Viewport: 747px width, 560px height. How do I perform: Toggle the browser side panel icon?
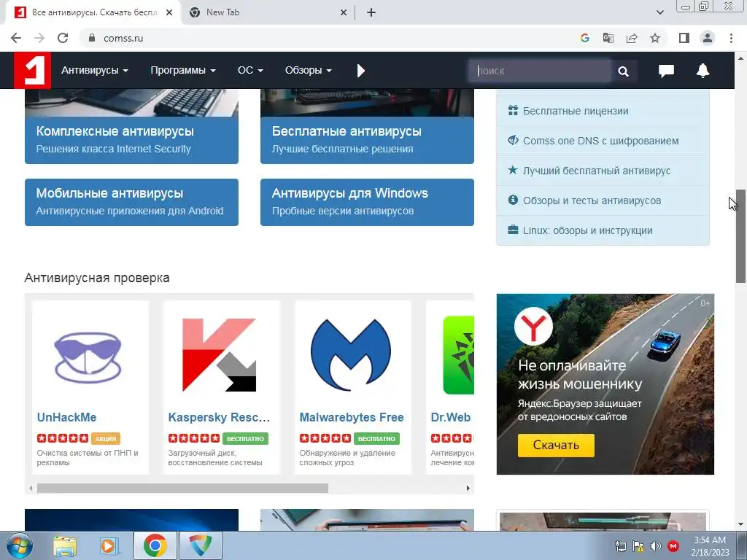tap(684, 38)
